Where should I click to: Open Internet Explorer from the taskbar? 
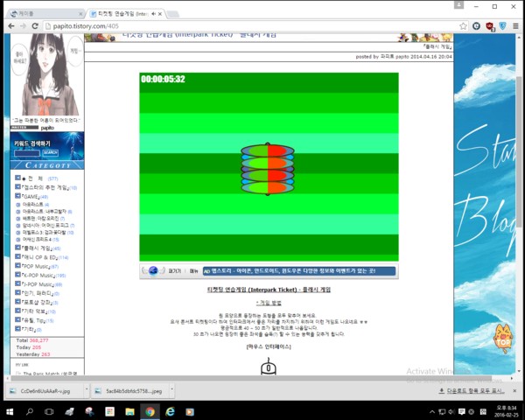(170, 410)
